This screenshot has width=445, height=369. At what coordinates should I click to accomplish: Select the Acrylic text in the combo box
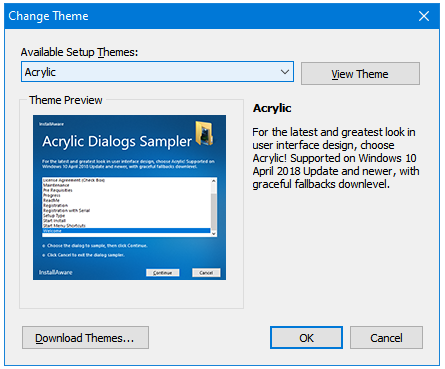40,72
